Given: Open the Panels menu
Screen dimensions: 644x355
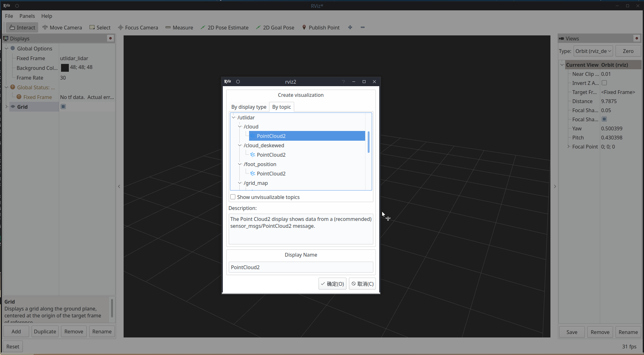Looking at the screenshot, I should click(27, 16).
